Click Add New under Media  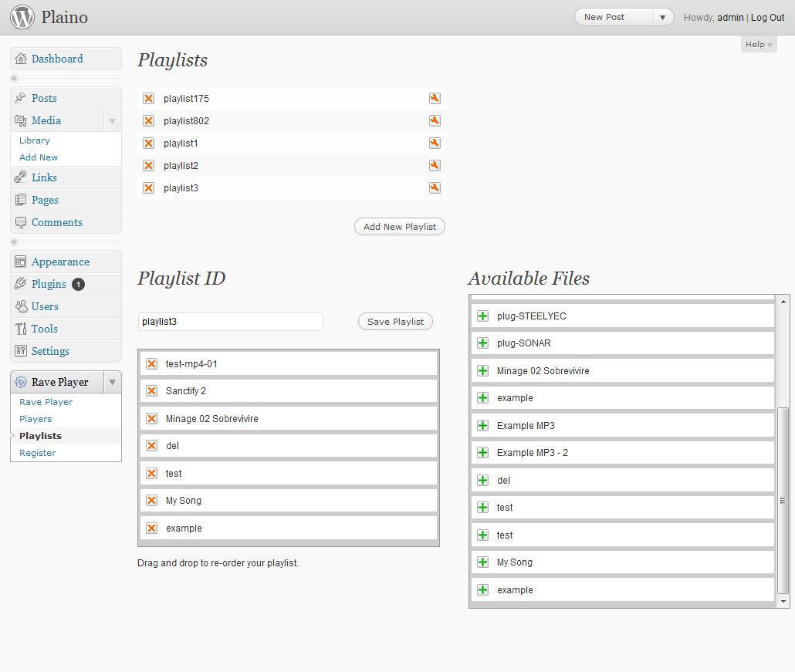39,157
